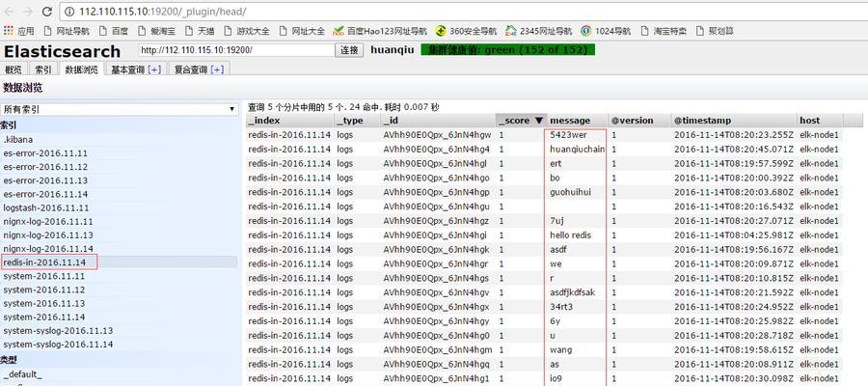Image resolution: width=868 pixels, height=386 pixels.
Task: Click the message column header
Action: [578, 121]
